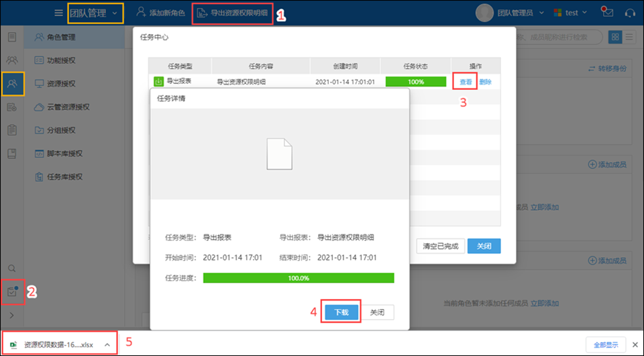Click 查看 link in the task row

(466, 82)
